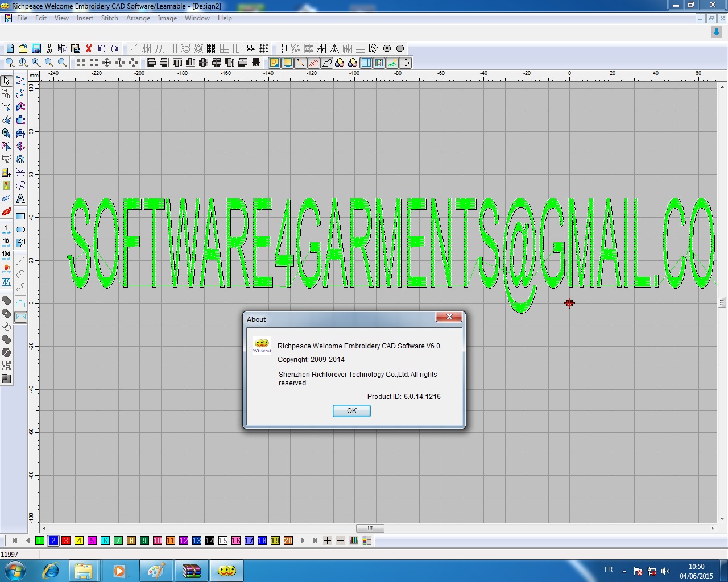Save the current design
728x582 pixels.
pos(36,48)
